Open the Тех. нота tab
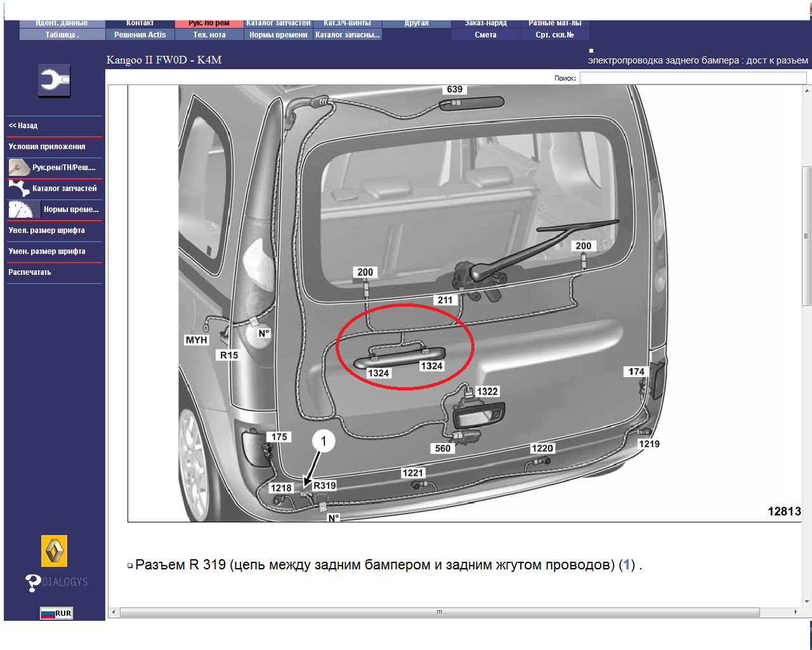This screenshot has width=812, height=650. [x=209, y=35]
